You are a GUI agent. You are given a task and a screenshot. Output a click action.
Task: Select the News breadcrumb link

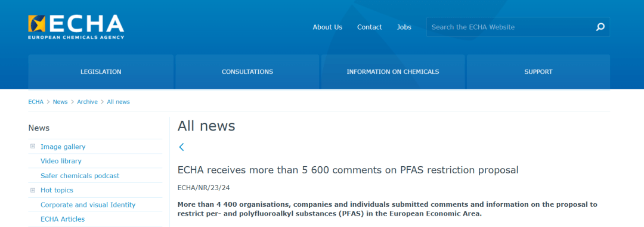60,102
